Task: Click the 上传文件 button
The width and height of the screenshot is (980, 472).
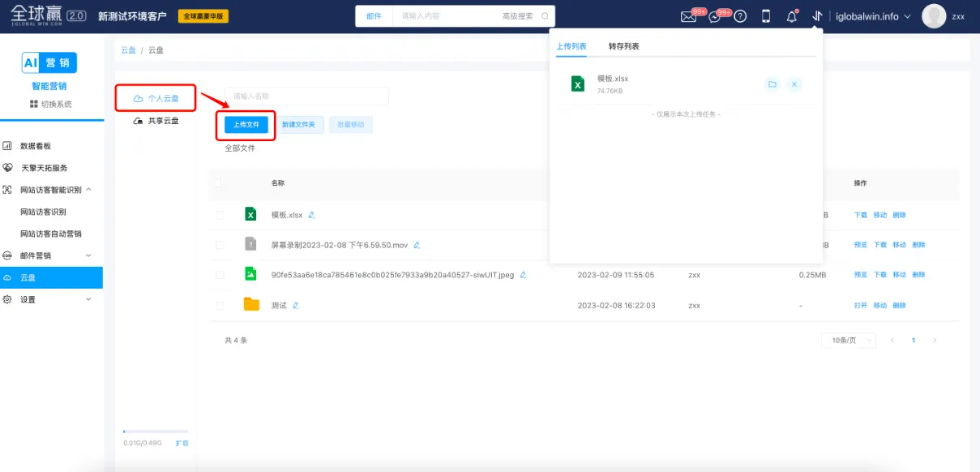Action: click(246, 125)
